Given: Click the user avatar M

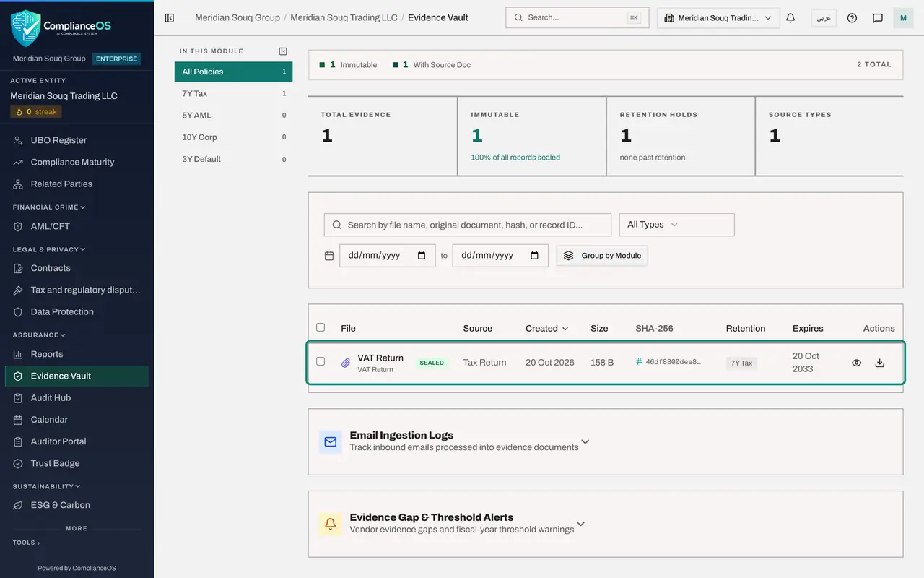Looking at the screenshot, I should click(x=903, y=18).
